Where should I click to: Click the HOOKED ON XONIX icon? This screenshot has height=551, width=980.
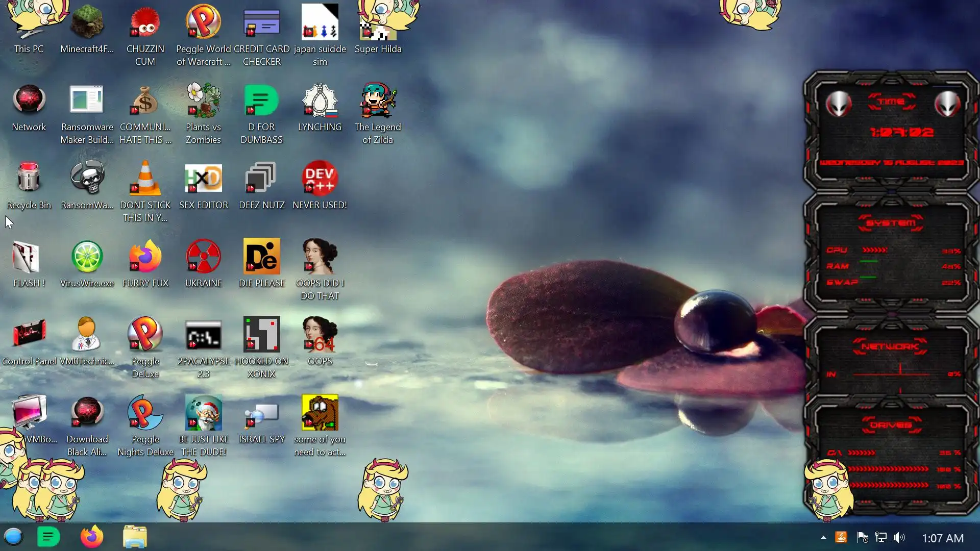tap(261, 335)
